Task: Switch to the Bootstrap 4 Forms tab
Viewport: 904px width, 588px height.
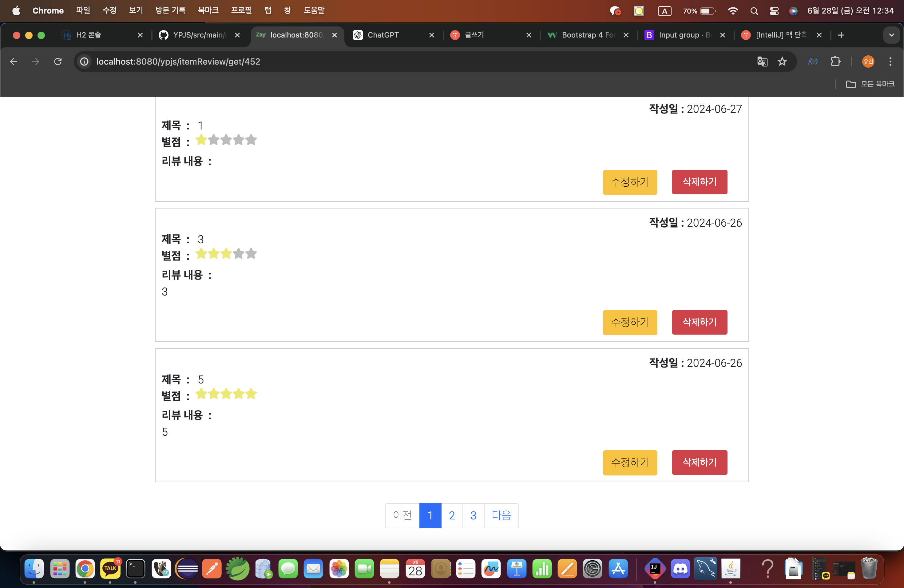Action: [588, 35]
